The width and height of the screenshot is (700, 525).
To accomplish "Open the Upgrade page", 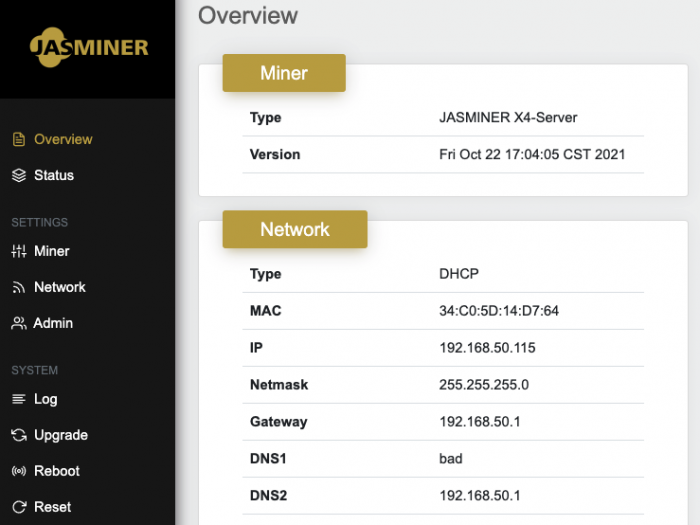I will click(x=61, y=436).
